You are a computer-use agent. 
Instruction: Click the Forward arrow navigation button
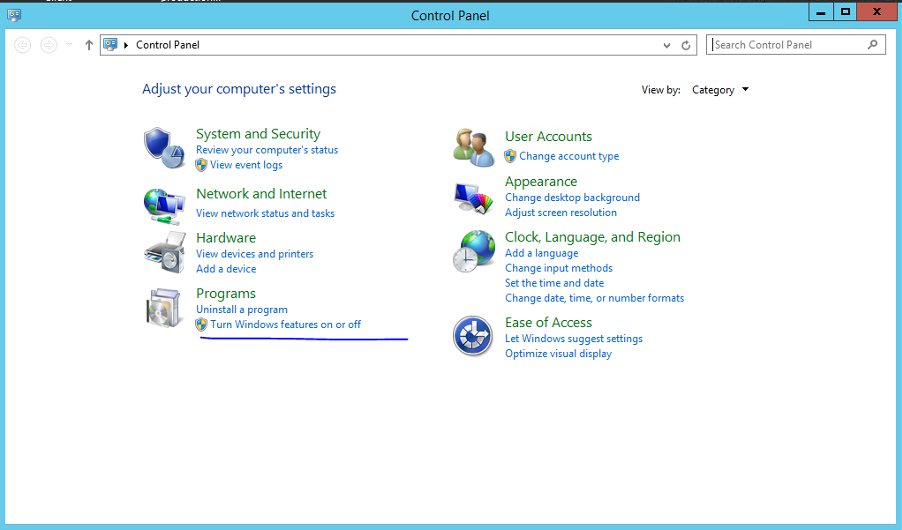coord(49,45)
